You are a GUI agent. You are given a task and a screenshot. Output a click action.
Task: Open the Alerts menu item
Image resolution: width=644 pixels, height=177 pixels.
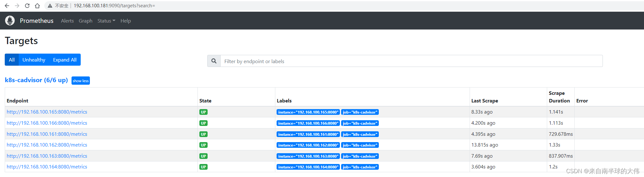point(67,21)
